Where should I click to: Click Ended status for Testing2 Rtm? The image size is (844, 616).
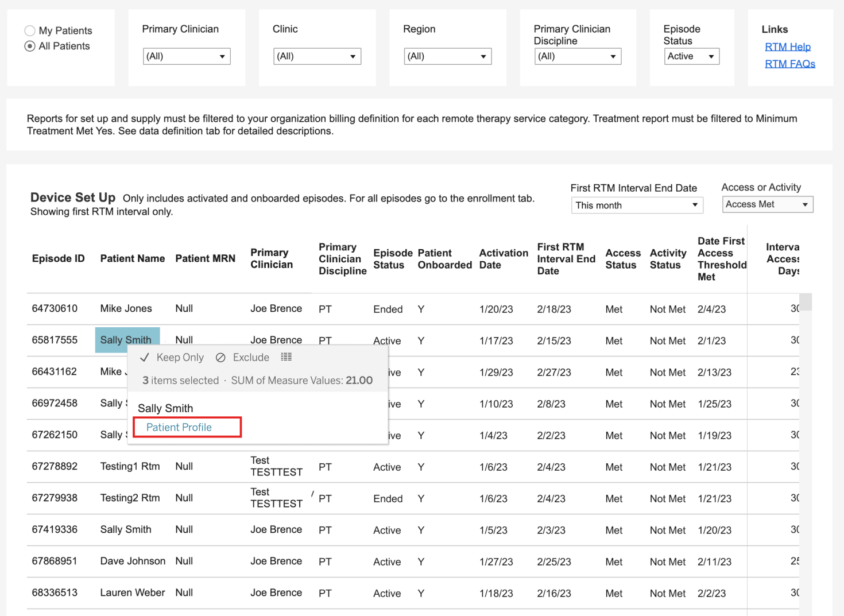point(388,499)
